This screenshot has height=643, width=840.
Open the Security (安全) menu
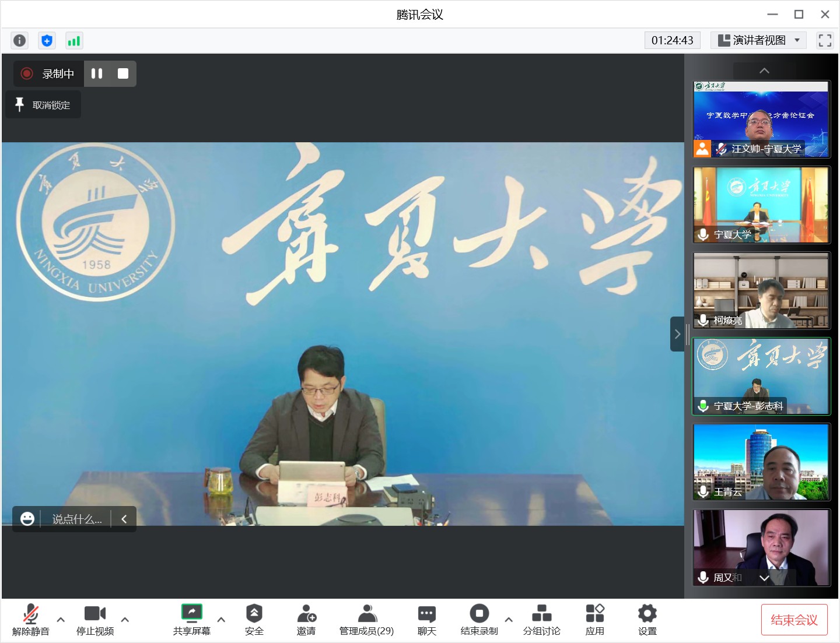click(254, 619)
